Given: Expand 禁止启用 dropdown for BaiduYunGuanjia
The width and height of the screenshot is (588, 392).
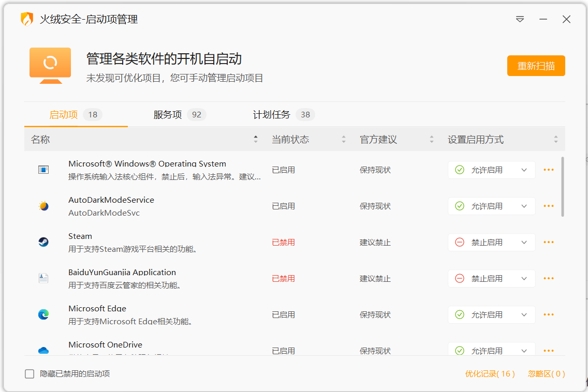Looking at the screenshot, I should (492, 278).
